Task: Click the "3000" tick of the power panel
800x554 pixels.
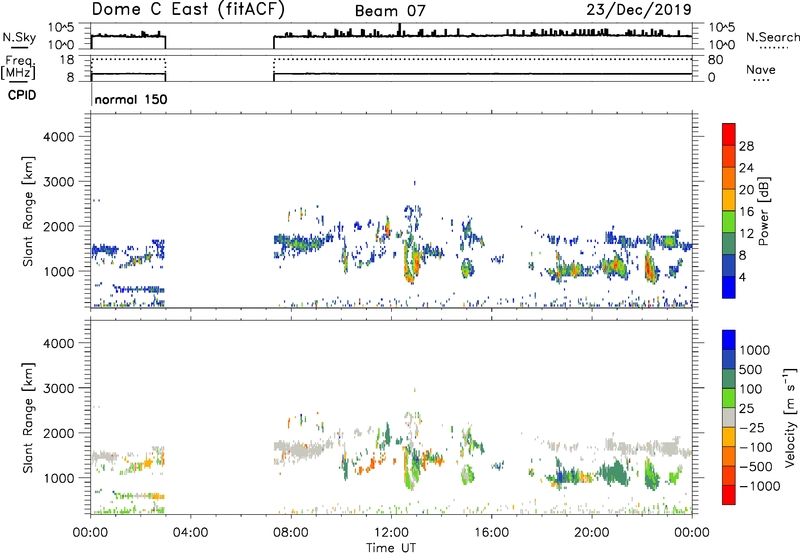Action: coord(58,182)
